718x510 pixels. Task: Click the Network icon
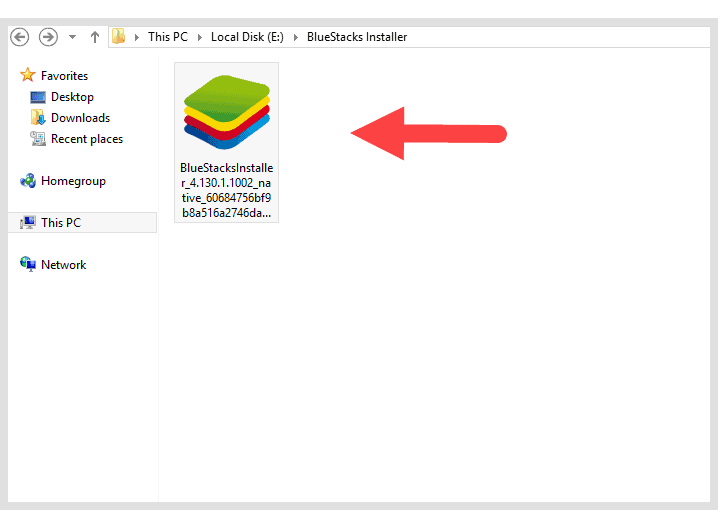click(x=28, y=264)
